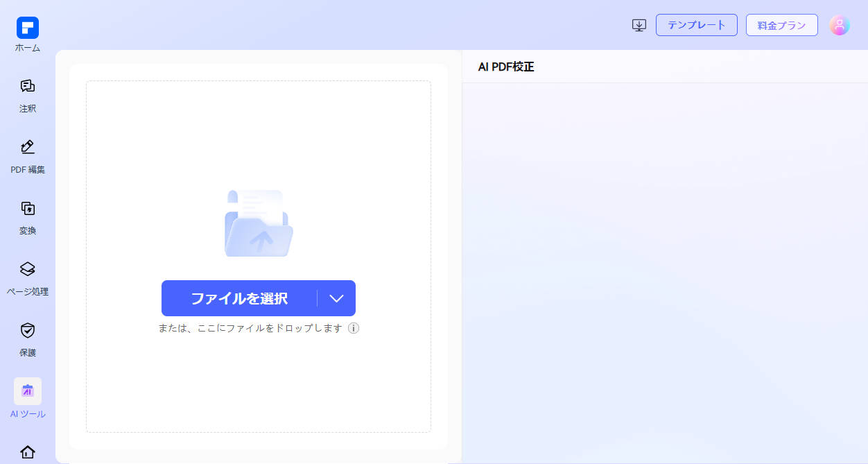This screenshot has width=868, height=464.
Task: Click the info icon beside drop hint
Action: [x=354, y=328]
